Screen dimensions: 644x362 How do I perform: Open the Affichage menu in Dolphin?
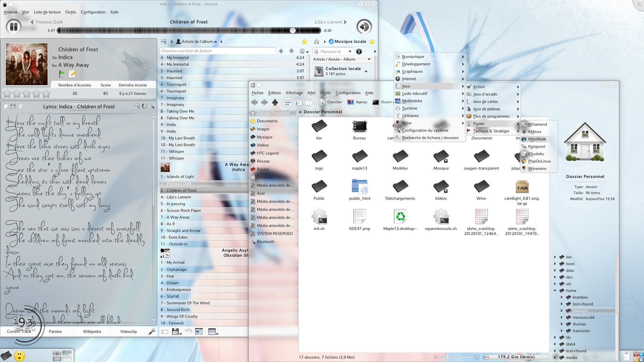pyautogui.click(x=294, y=93)
